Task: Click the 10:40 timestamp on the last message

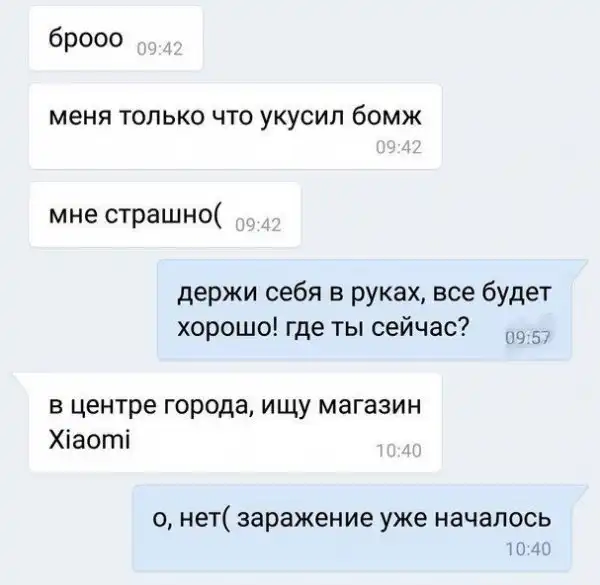Action: pyautogui.click(x=528, y=549)
